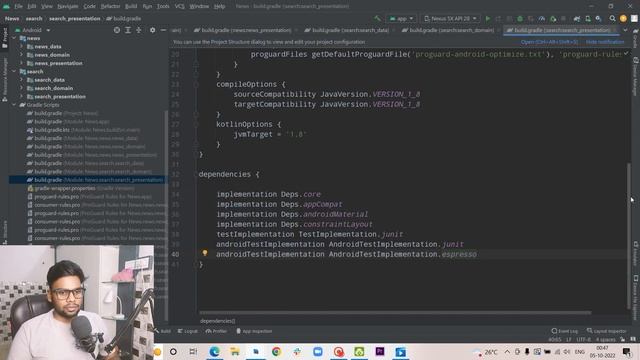Open the Logcat tool window button
Screen dimensions: 640x360
[188, 331]
